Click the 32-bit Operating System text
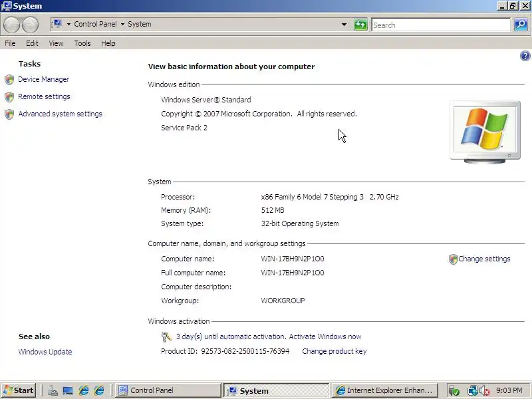 [300, 223]
